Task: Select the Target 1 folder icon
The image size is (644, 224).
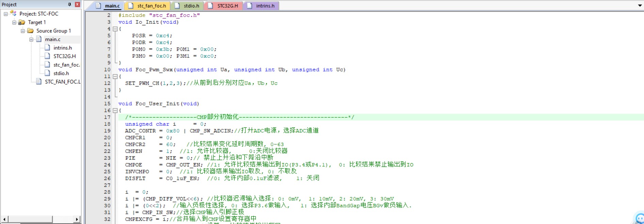Action: [22, 22]
